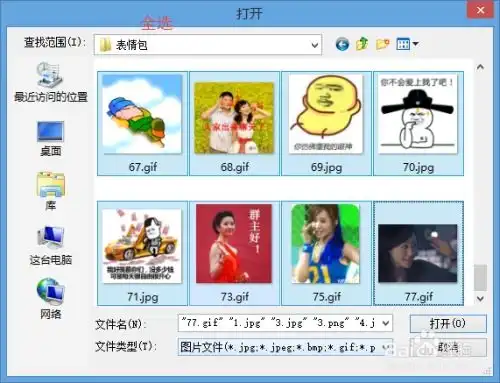Go up one folder level icon

[x=362, y=44]
